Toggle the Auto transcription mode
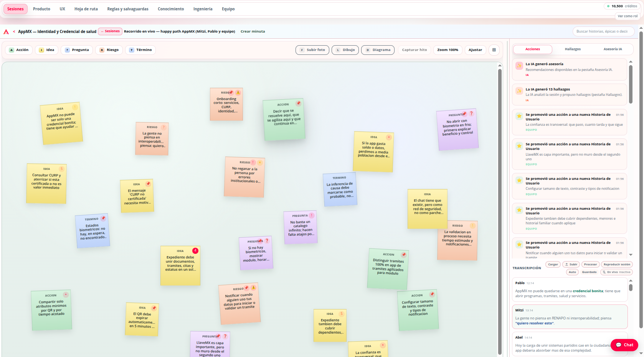Viewport: 644px width, 357px height. 572,272
